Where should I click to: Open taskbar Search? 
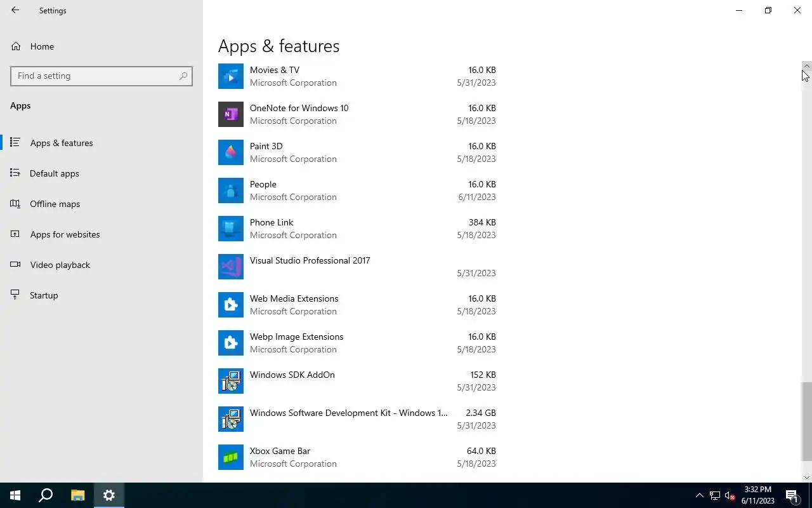46,495
